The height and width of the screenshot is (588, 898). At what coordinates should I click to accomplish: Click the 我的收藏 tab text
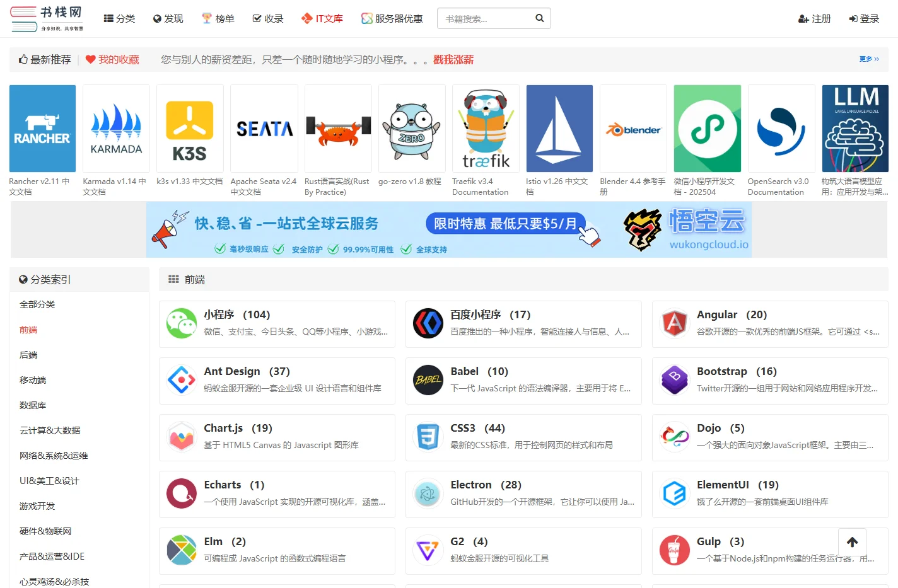pyautogui.click(x=119, y=59)
